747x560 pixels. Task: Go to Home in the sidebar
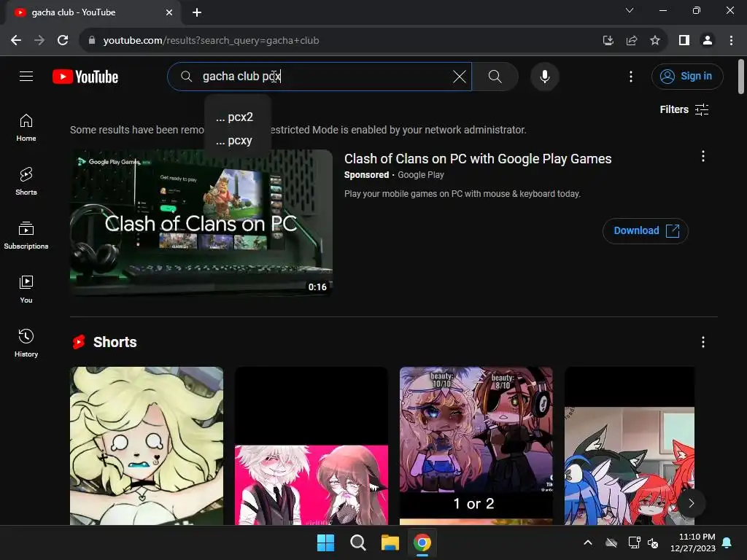(26, 128)
